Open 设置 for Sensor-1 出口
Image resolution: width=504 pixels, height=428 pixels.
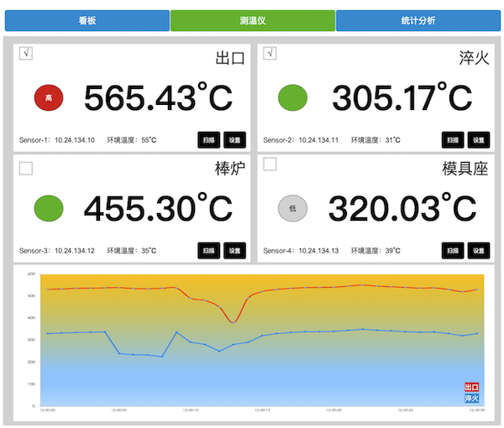tap(234, 140)
